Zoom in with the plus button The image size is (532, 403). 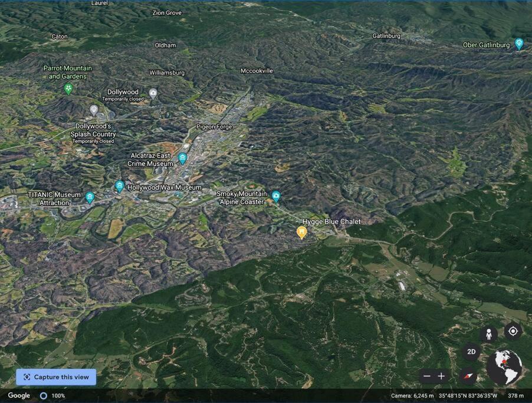pos(441,376)
